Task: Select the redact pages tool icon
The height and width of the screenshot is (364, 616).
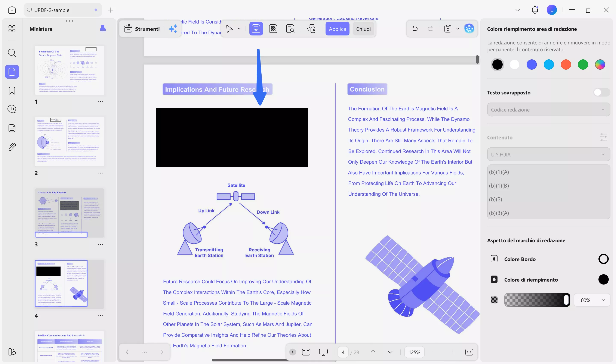Action: tap(273, 29)
